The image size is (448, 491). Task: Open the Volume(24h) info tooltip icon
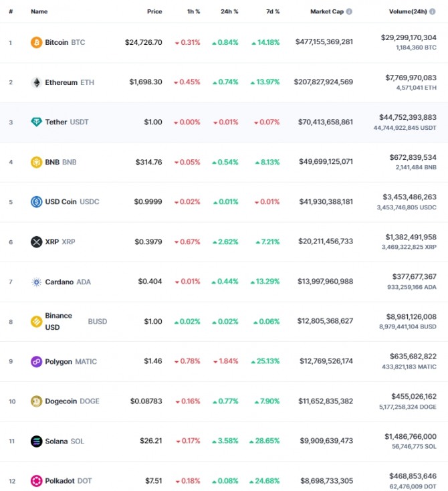(x=433, y=11)
